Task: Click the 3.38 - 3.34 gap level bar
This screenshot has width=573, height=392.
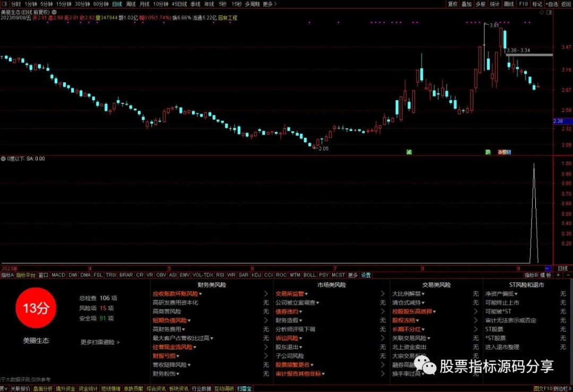Action: coord(529,55)
